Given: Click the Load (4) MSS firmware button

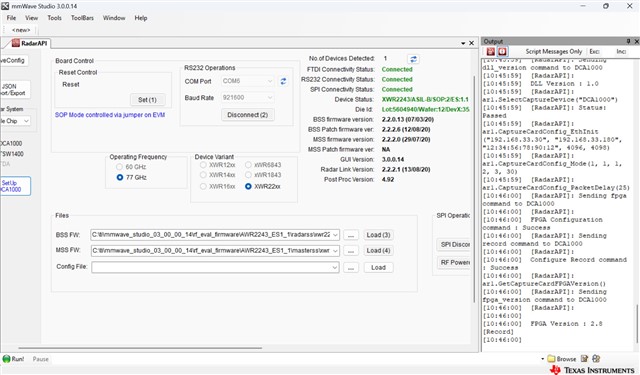Looking at the screenshot, I should point(378,251).
